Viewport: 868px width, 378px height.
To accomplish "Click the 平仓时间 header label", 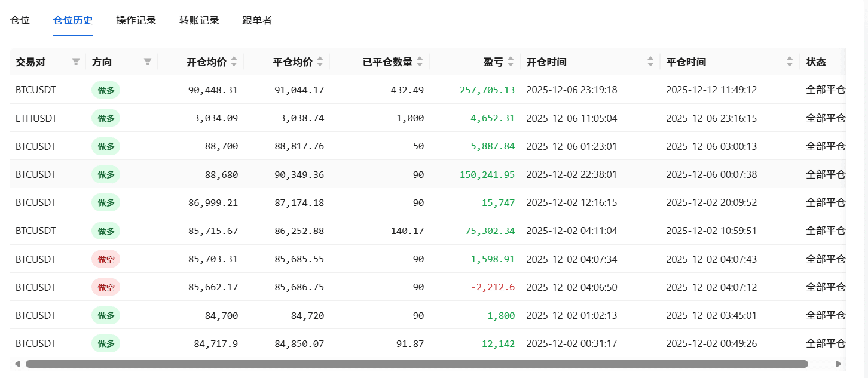I will pos(686,62).
